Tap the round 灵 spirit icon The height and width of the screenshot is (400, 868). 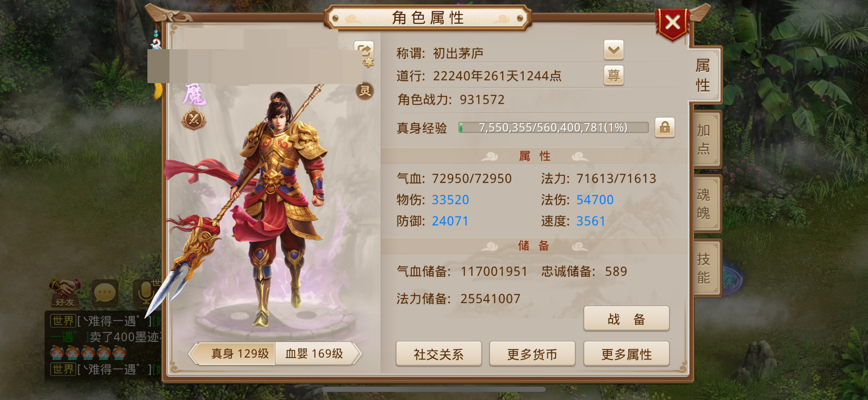(365, 91)
